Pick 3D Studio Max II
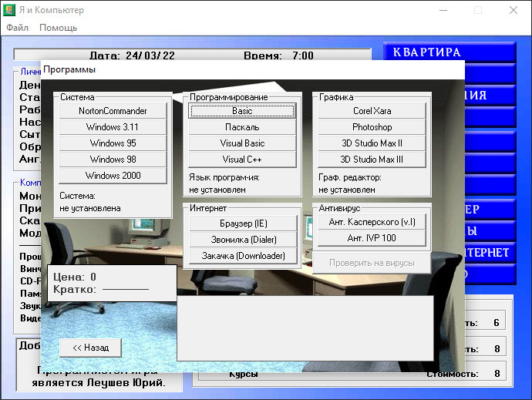Viewport: 532px width, 400px height. pyautogui.click(x=372, y=143)
